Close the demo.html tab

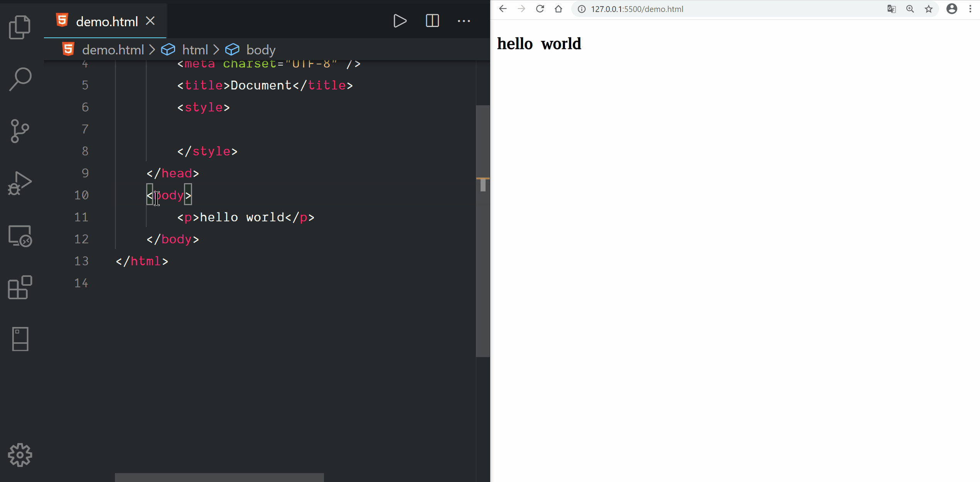pyautogui.click(x=150, y=21)
